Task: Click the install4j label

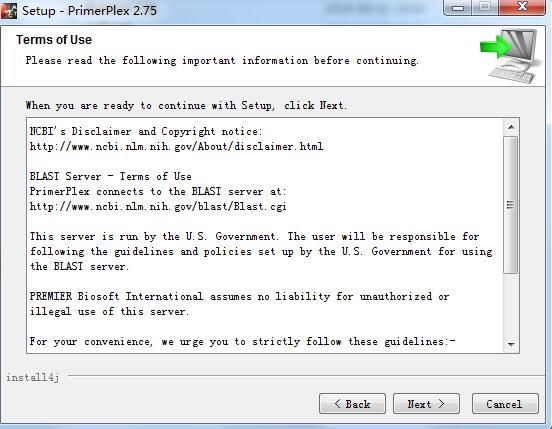Action: click(x=32, y=378)
